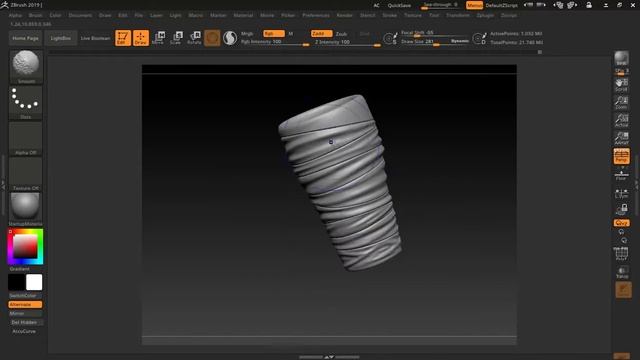Toggle the Alternate button
This screenshot has width=640, height=360.
pos(25,304)
